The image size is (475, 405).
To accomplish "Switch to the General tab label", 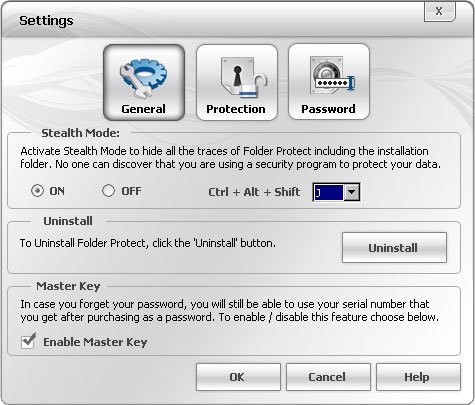I will pyautogui.click(x=143, y=109).
